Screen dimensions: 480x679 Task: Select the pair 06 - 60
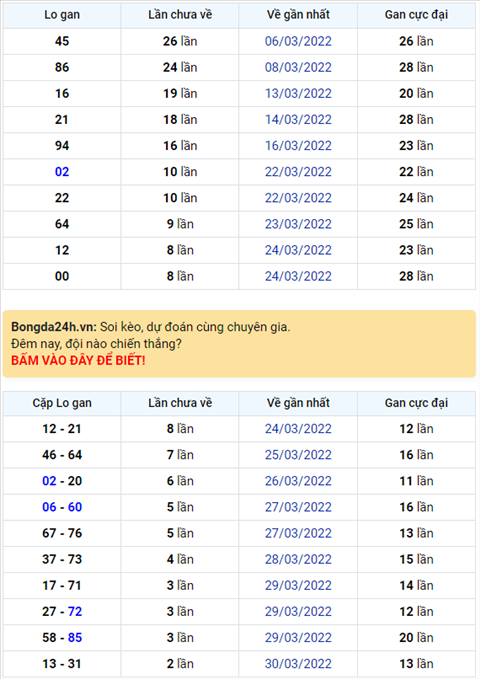point(62,507)
